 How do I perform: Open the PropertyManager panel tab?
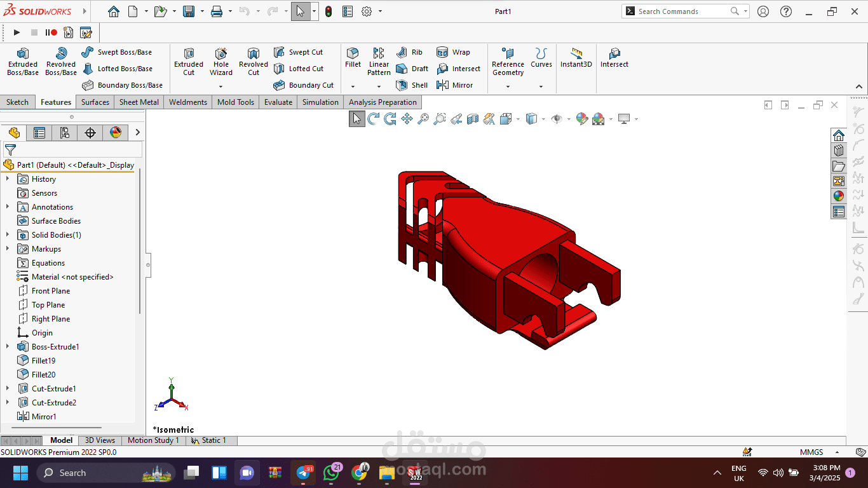pos(39,133)
